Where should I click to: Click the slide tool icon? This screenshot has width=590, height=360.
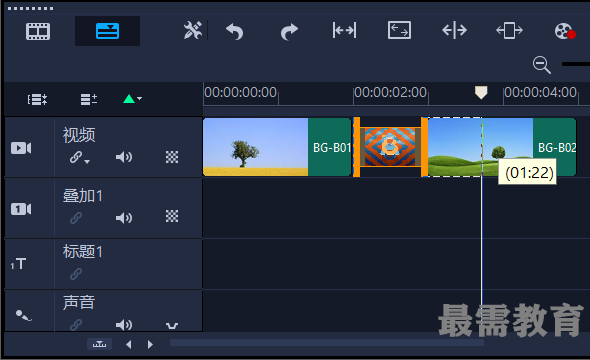pyautogui.click(x=509, y=30)
